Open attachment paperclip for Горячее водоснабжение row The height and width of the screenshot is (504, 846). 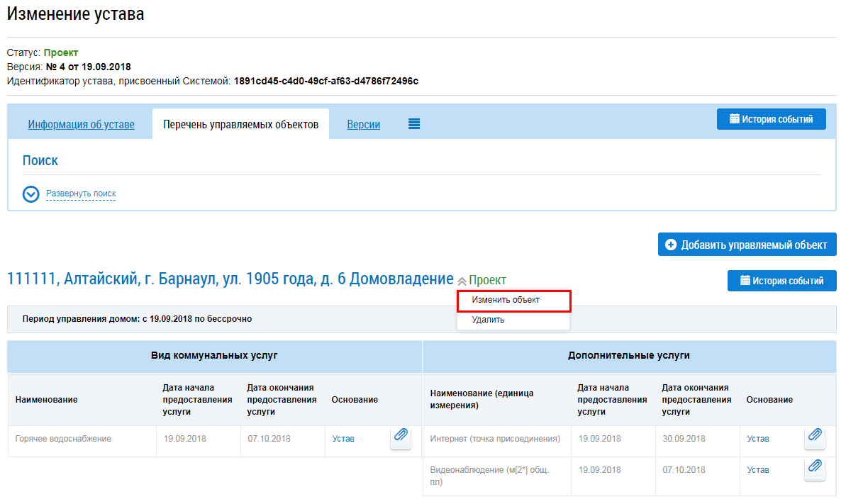click(401, 438)
